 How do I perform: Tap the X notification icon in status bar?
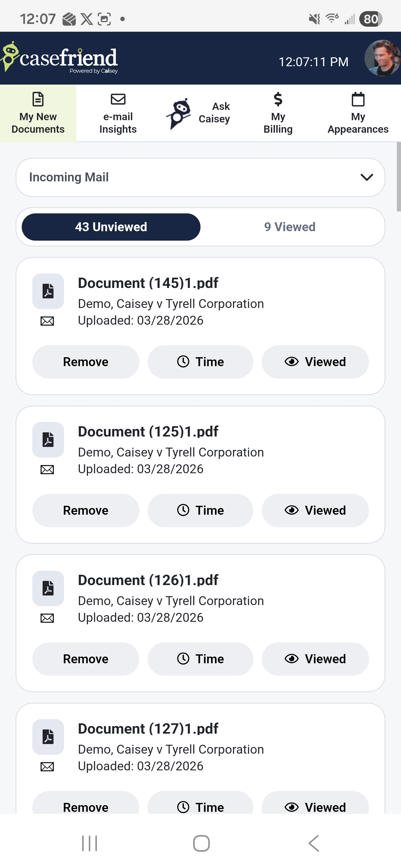pyautogui.click(x=87, y=19)
